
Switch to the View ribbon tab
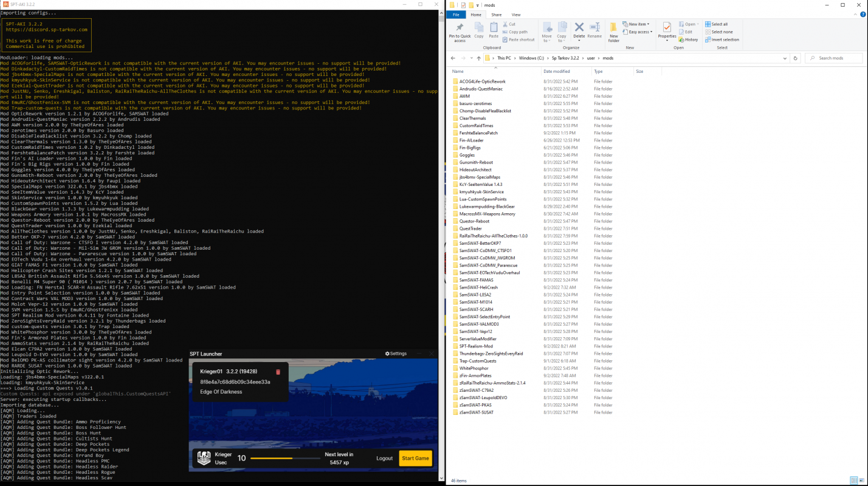(x=515, y=15)
